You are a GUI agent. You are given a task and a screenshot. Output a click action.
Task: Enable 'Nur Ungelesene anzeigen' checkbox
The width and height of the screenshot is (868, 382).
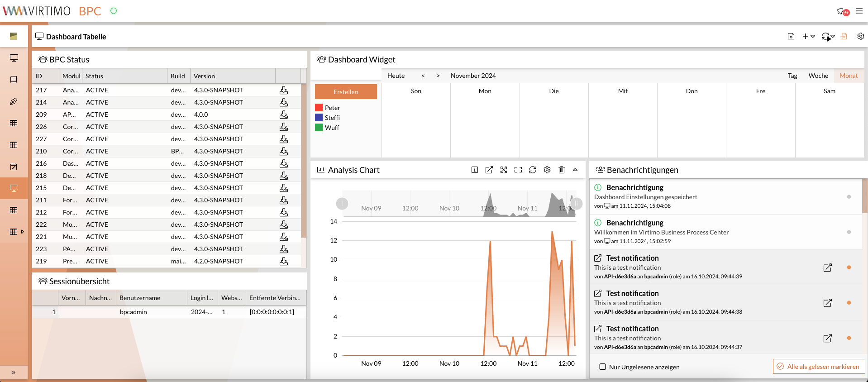click(x=602, y=367)
